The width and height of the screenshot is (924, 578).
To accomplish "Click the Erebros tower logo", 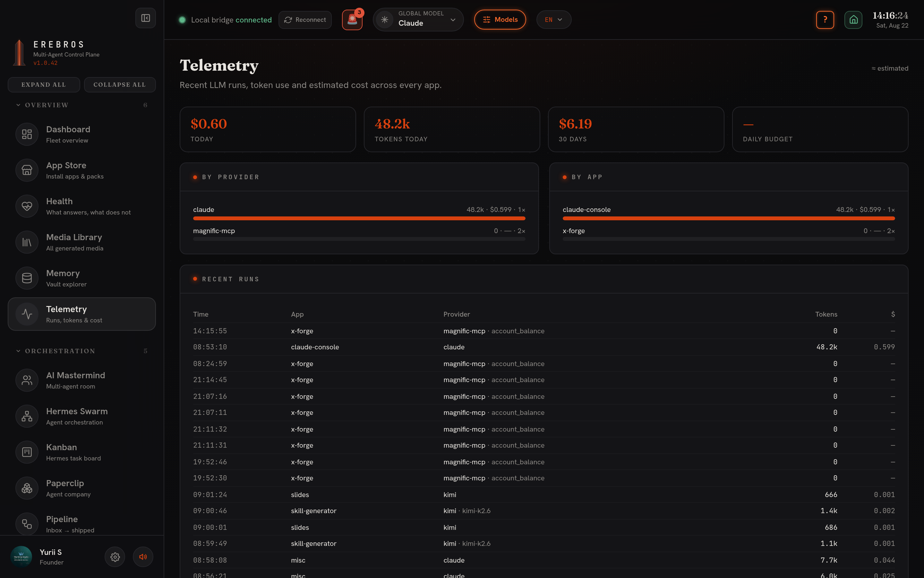I will tap(19, 53).
